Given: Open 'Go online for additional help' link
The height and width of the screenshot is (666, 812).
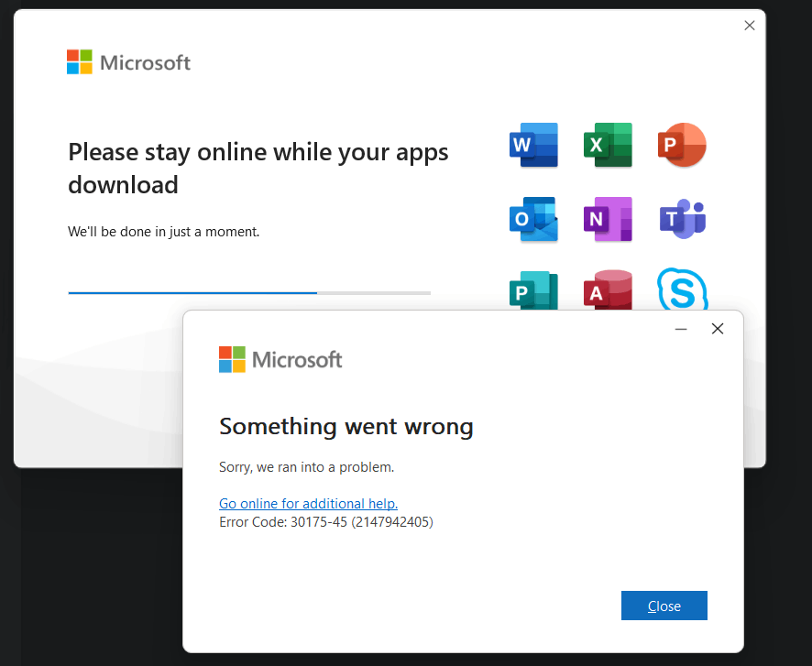Looking at the screenshot, I should coord(308,504).
